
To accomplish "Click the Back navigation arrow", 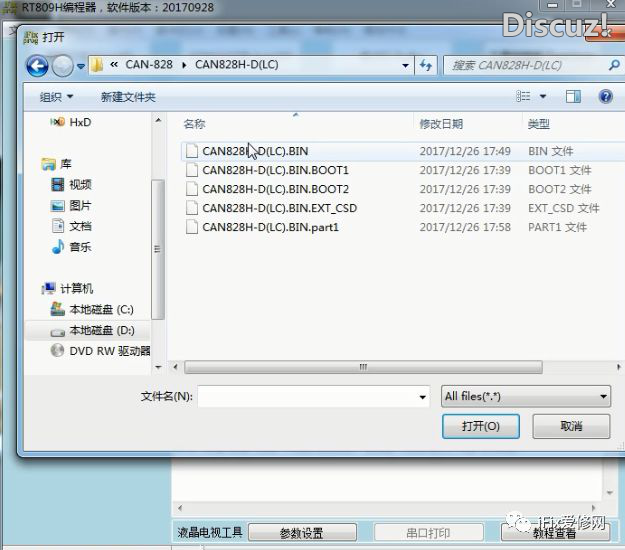I will 37,66.
